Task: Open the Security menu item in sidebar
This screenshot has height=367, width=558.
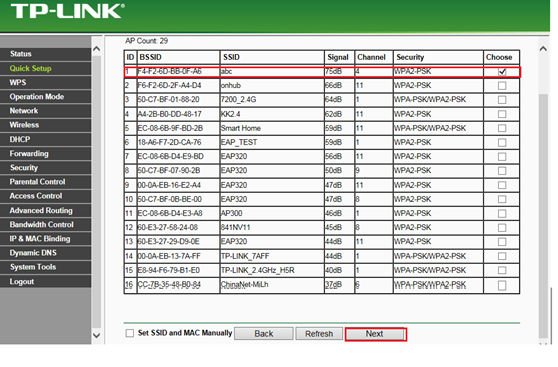Action: coord(46,168)
